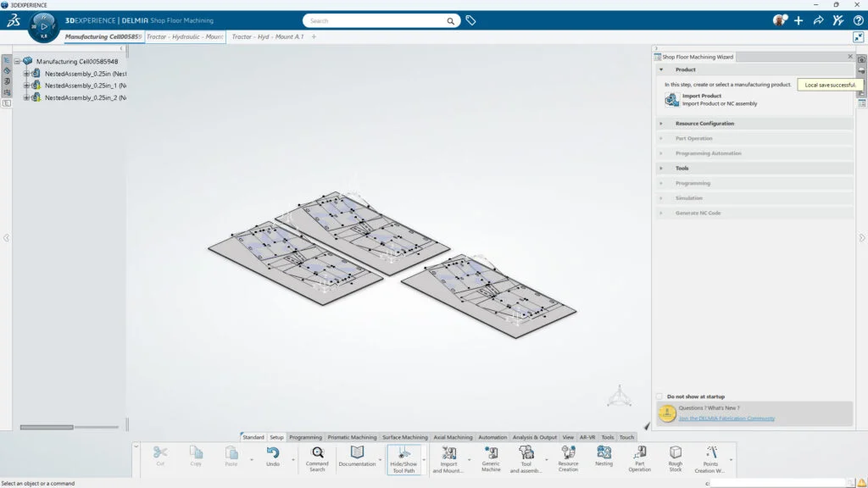Expand the left side panel arrow

(x=6, y=238)
